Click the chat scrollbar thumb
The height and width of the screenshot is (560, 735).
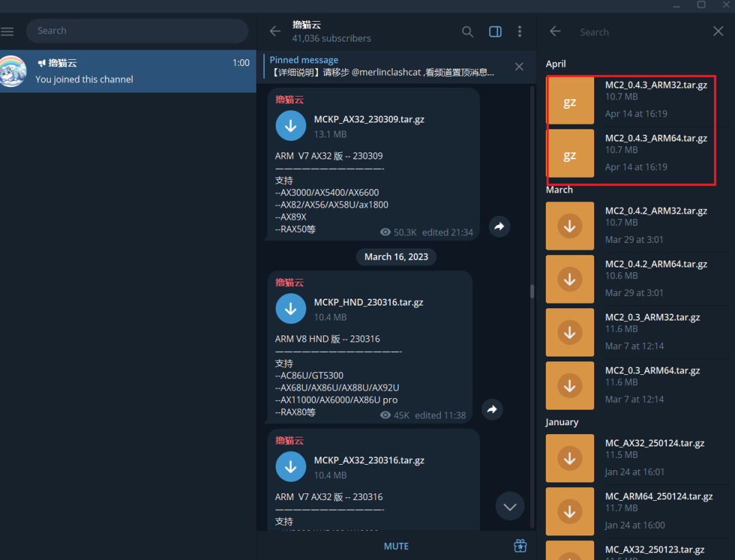tap(532, 291)
